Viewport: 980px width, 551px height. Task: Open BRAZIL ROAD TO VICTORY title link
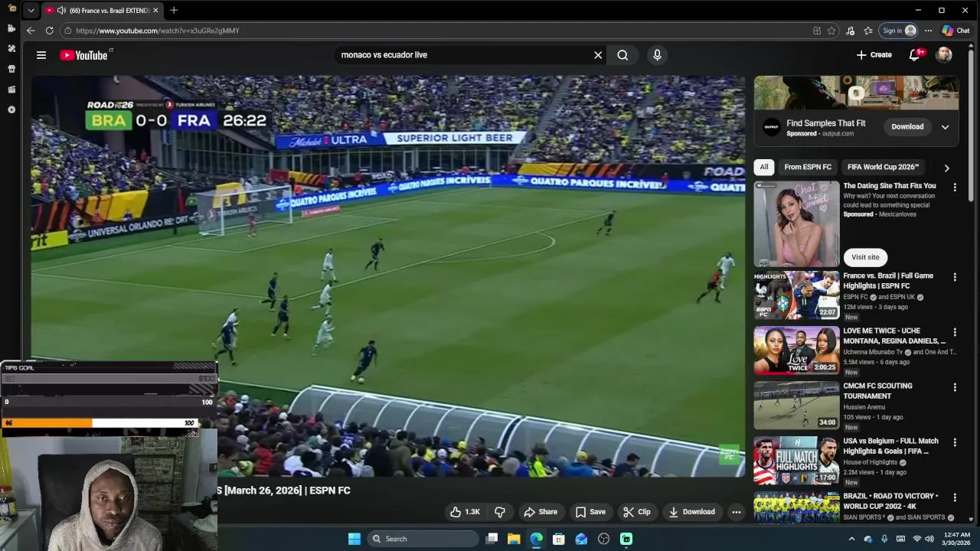(890, 501)
